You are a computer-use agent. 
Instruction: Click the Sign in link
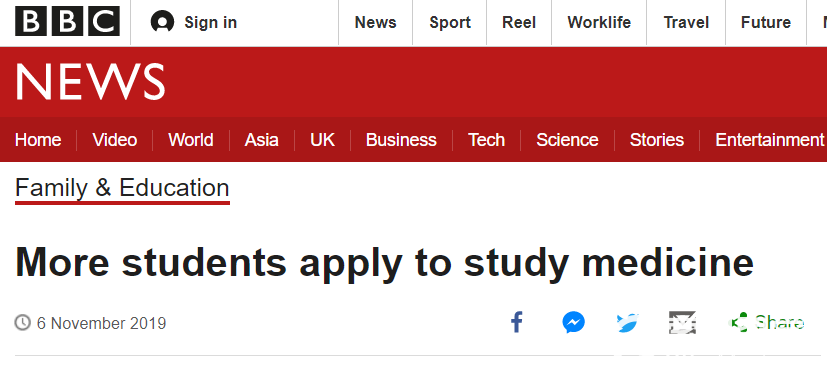tap(210, 22)
